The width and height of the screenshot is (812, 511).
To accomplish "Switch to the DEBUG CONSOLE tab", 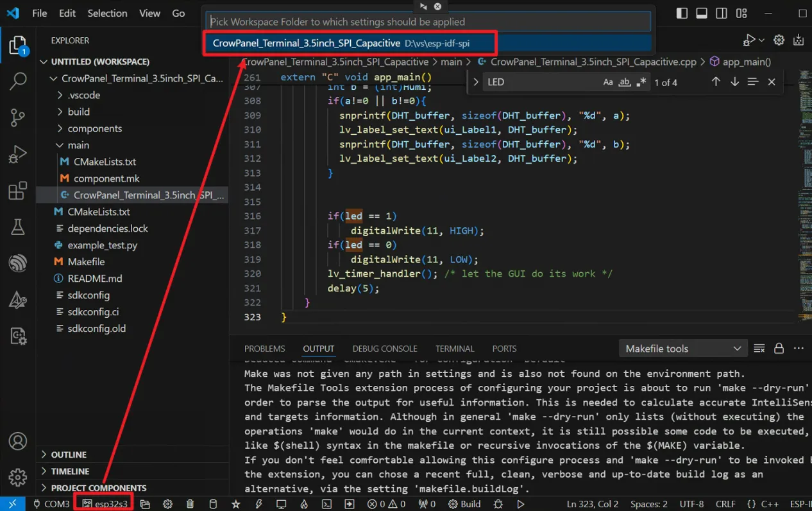I will [385, 349].
